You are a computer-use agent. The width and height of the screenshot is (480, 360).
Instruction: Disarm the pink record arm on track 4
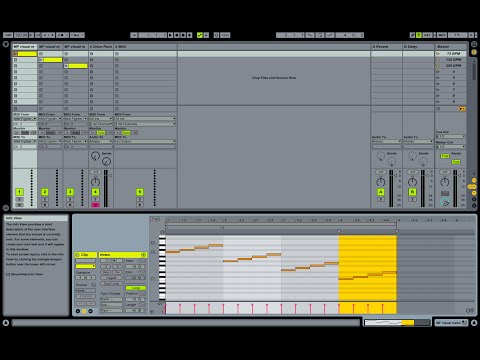[x=95, y=205]
